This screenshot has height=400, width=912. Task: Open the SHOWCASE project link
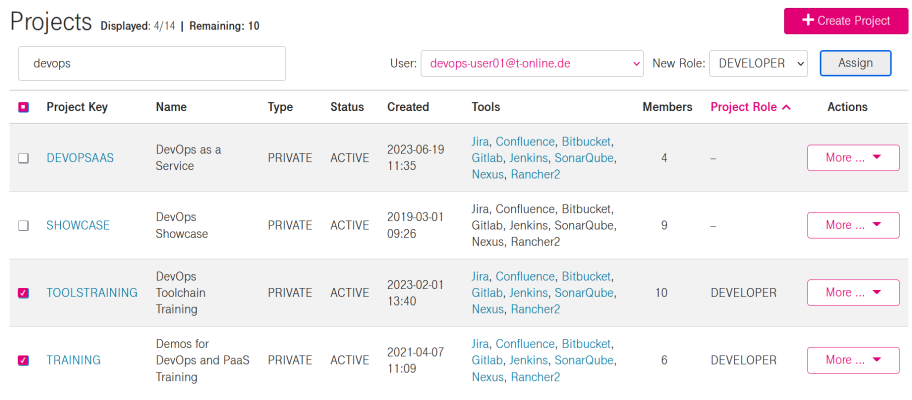[x=78, y=225]
